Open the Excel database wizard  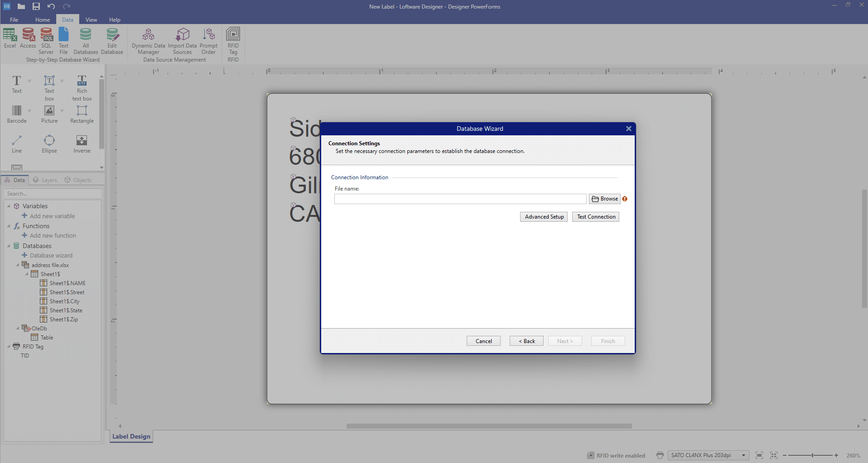click(x=10, y=40)
